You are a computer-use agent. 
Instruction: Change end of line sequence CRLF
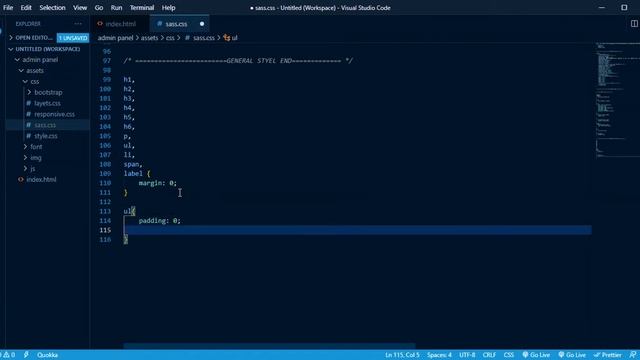(489, 355)
